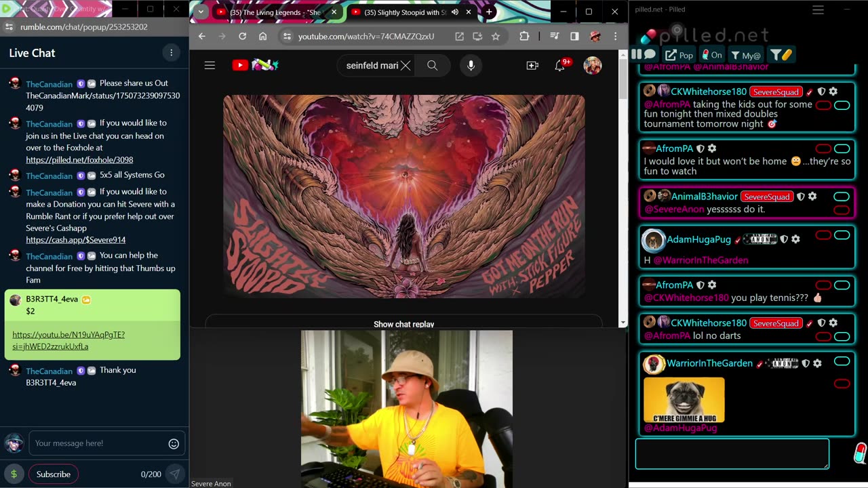Open YouTube Create video menu
This screenshot has height=488, width=868.
[532, 65]
